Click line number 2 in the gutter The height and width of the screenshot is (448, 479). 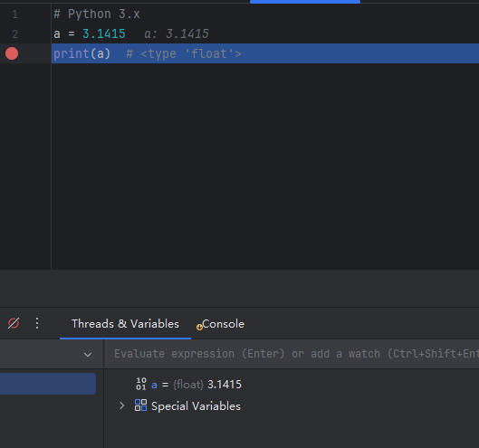click(x=15, y=33)
